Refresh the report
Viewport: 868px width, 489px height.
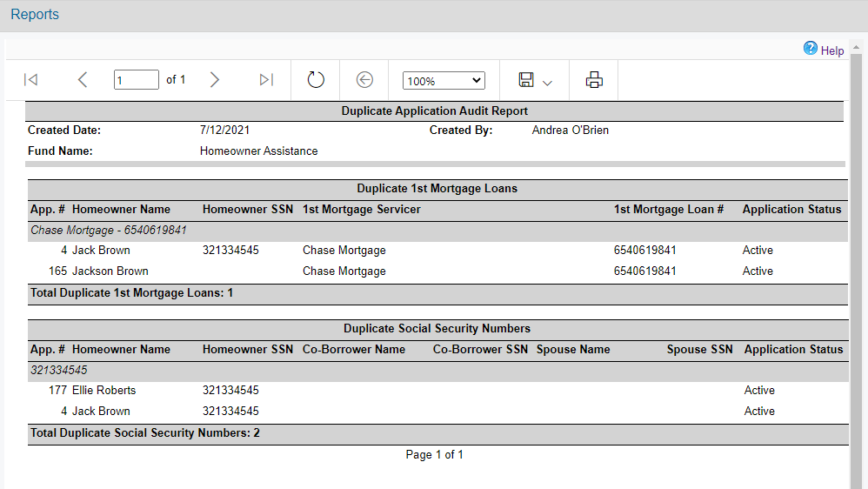click(x=316, y=80)
